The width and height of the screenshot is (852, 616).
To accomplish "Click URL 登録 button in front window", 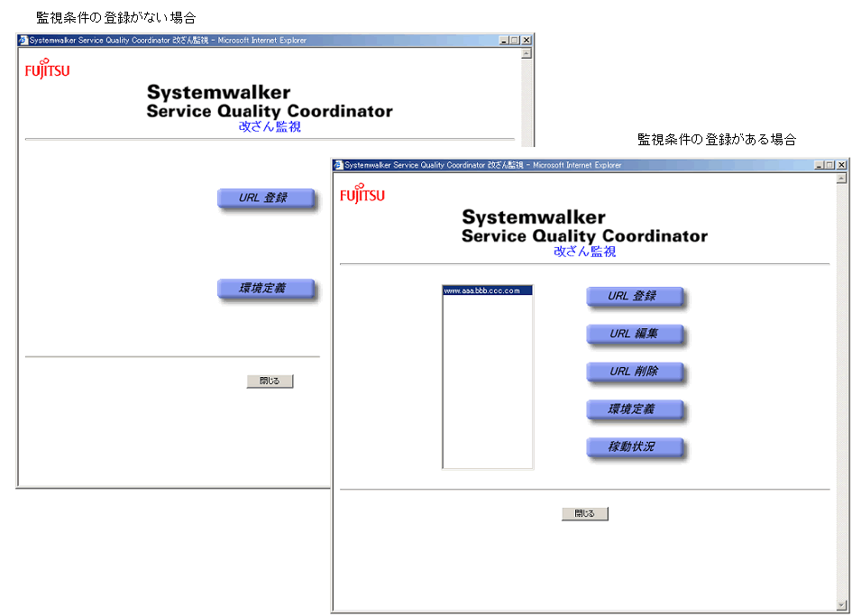I will click(635, 297).
